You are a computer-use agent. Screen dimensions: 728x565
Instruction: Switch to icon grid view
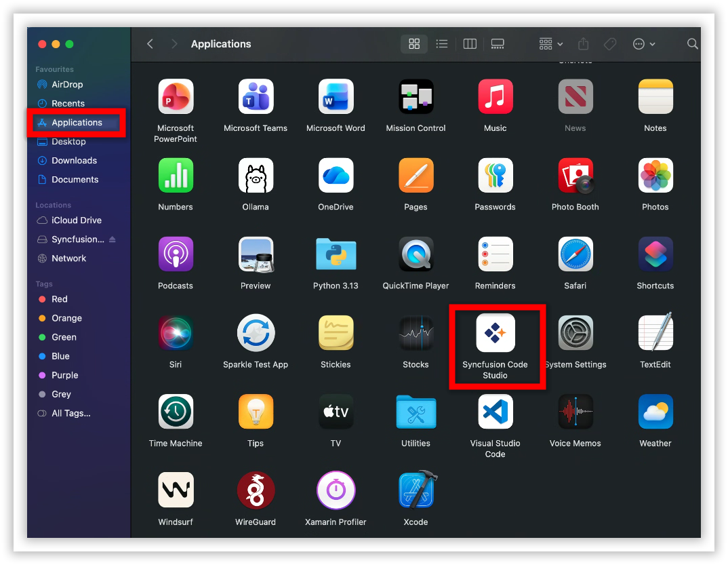(414, 44)
